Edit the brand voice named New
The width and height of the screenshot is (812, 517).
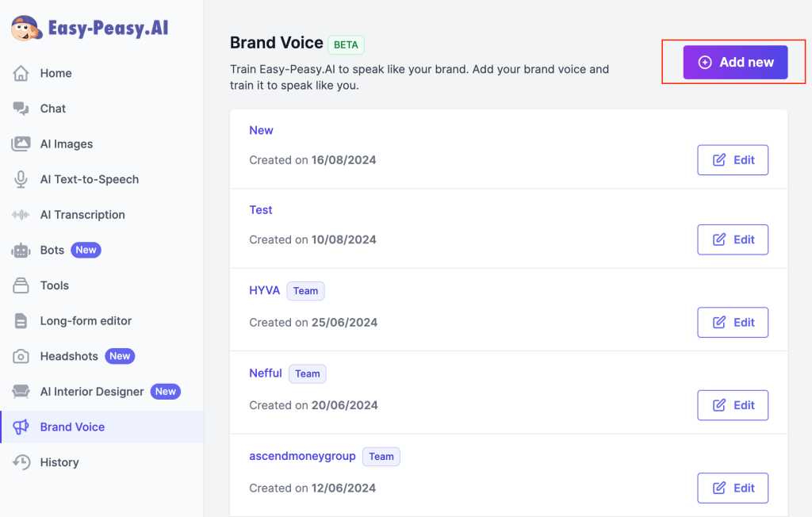pyautogui.click(x=733, y=160)
